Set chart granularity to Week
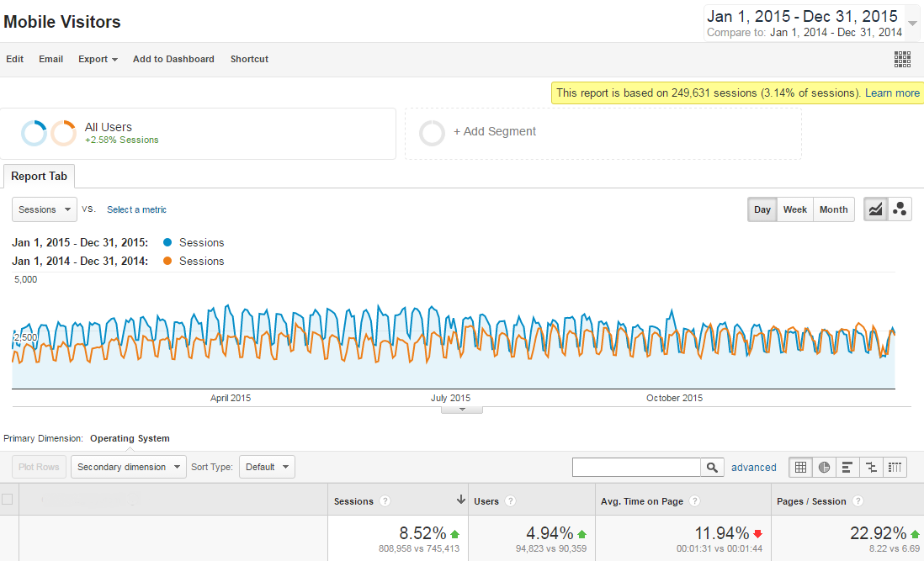 coord(794,209)
